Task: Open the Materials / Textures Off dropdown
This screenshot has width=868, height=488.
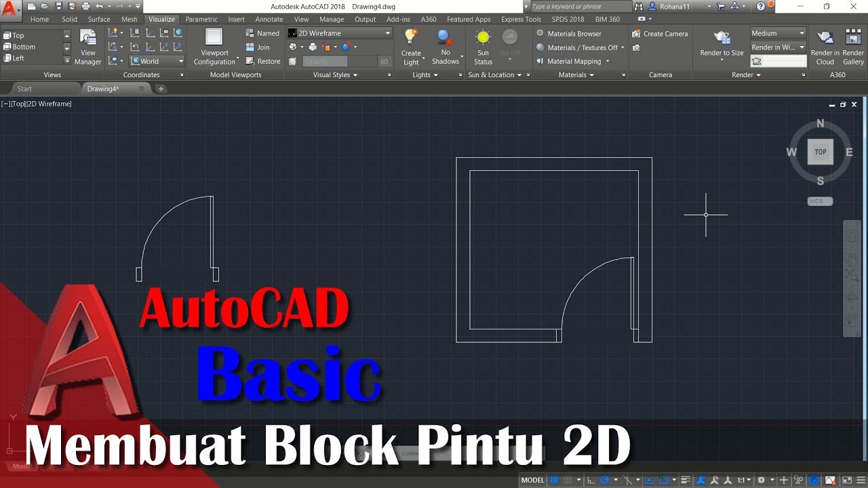Action: pos(581,47)
